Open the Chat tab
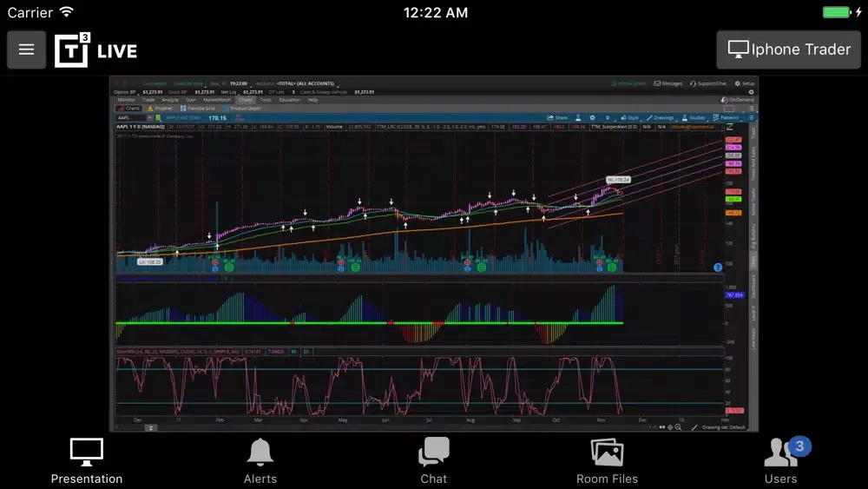This screenshot has width=868, height=489. [433, 460]
